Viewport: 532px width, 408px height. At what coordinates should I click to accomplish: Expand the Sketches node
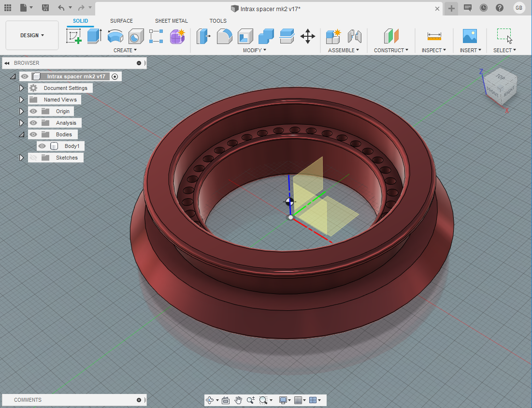click(x=21, y=158)
